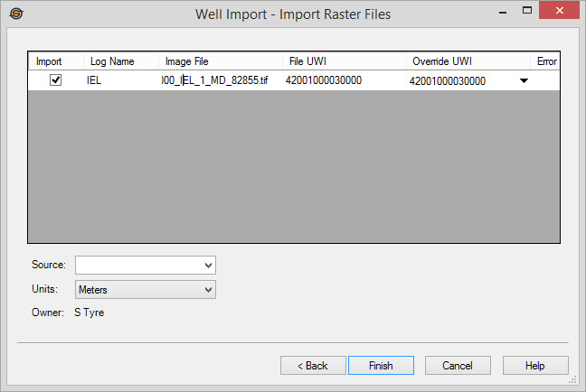Select the File UWI value 42001000030000
The height and width of the screenshot is (392, 586).
pos(324,80)
